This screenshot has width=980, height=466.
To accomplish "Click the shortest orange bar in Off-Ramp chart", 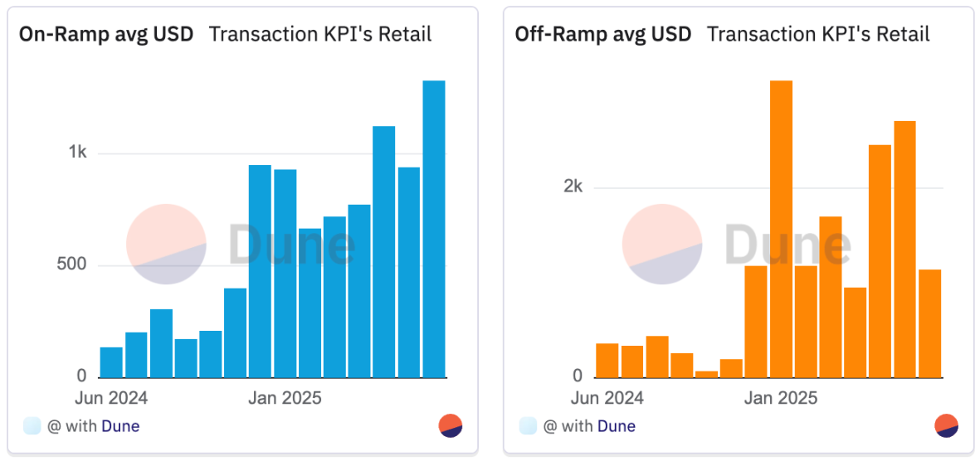I will [x=706, y=374].
